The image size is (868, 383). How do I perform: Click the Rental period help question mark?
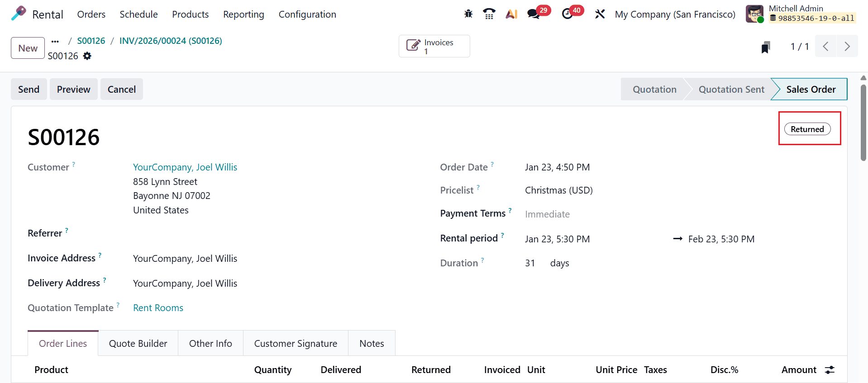point(502,235)
